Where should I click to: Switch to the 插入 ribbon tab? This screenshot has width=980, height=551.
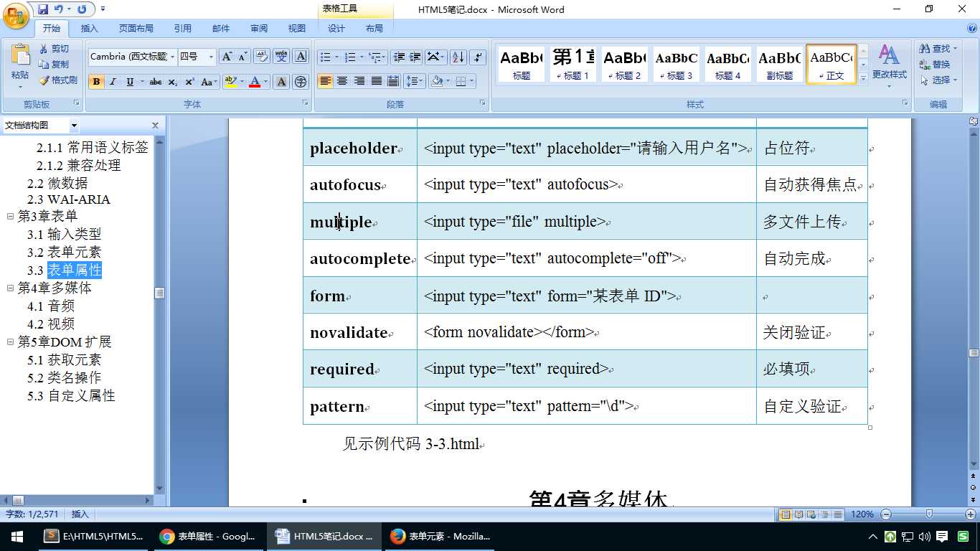(90, 29)
